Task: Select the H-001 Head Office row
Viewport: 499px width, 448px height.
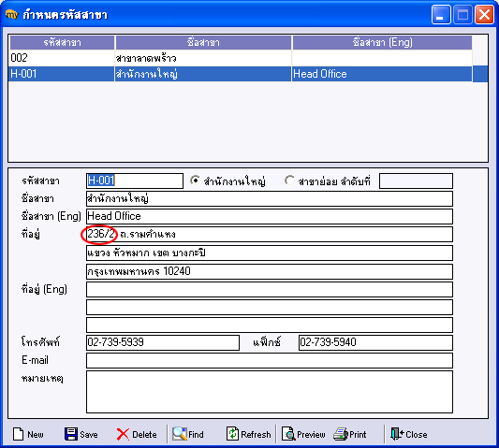Action: 241,74
